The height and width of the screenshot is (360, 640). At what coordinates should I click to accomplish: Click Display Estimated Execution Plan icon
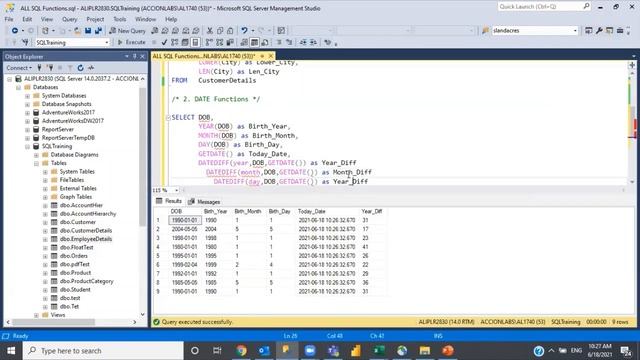click(175, 42)
